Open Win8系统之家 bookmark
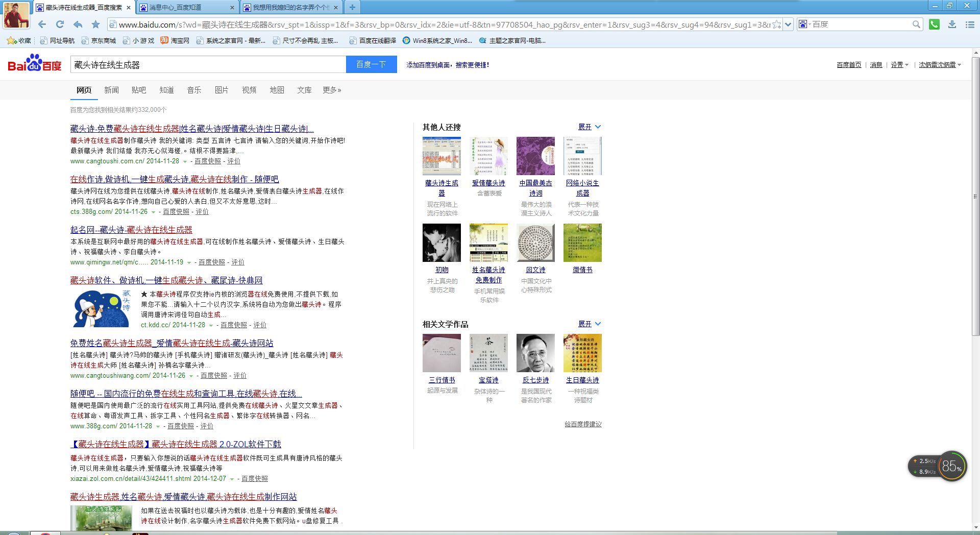The height and width of the screenshot is (535, 980). [x=437, y=40]
